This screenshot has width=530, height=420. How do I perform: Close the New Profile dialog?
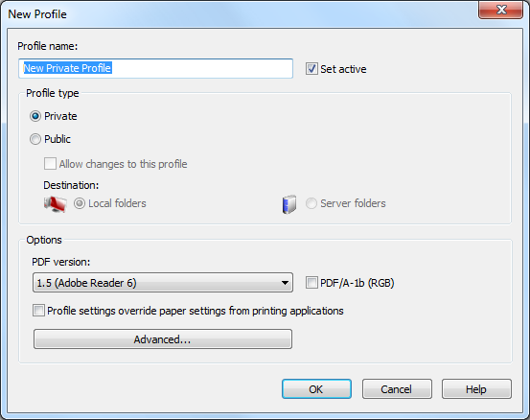click(500, 10)
